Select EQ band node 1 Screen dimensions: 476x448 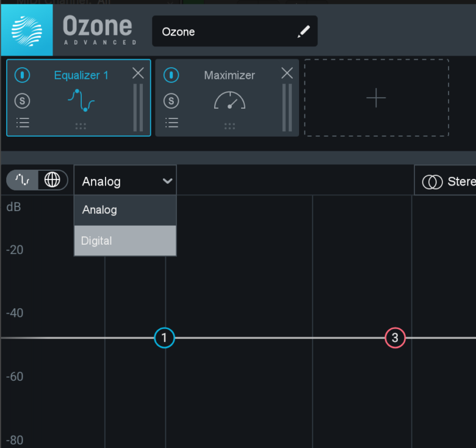(x=164, y=338)
